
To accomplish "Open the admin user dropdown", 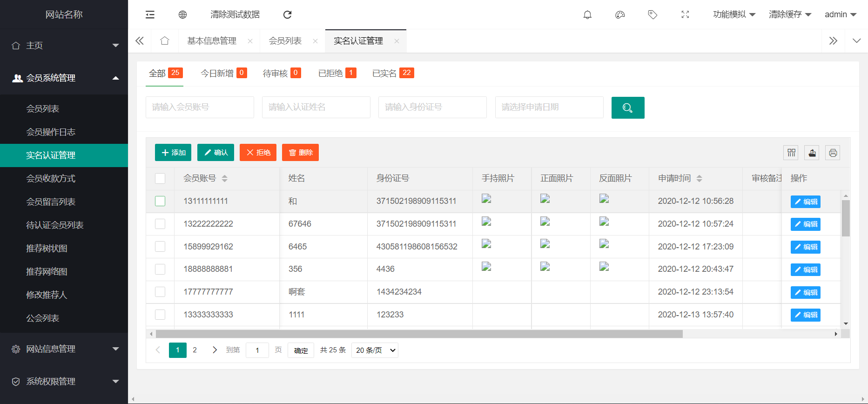I will point(841,14).
